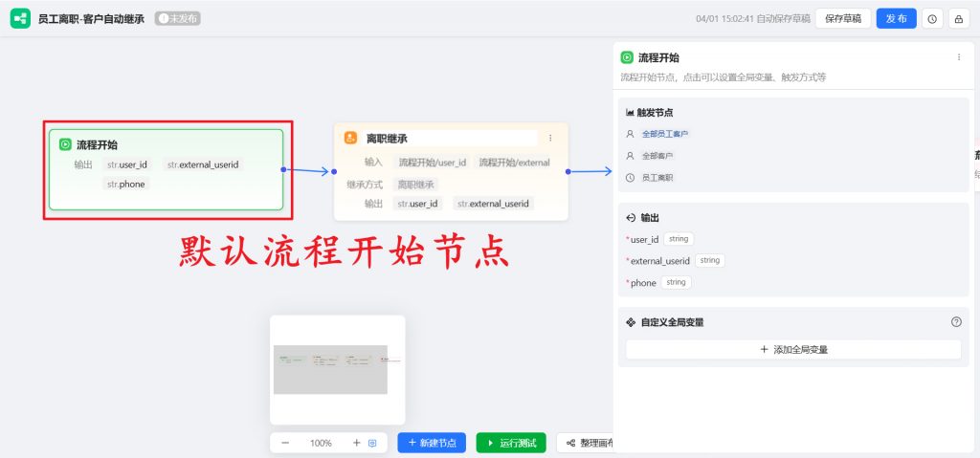The image size is (980, 458).
Task: Click the 整理画布 arrange canvas button
Action: tap(585, 443)
